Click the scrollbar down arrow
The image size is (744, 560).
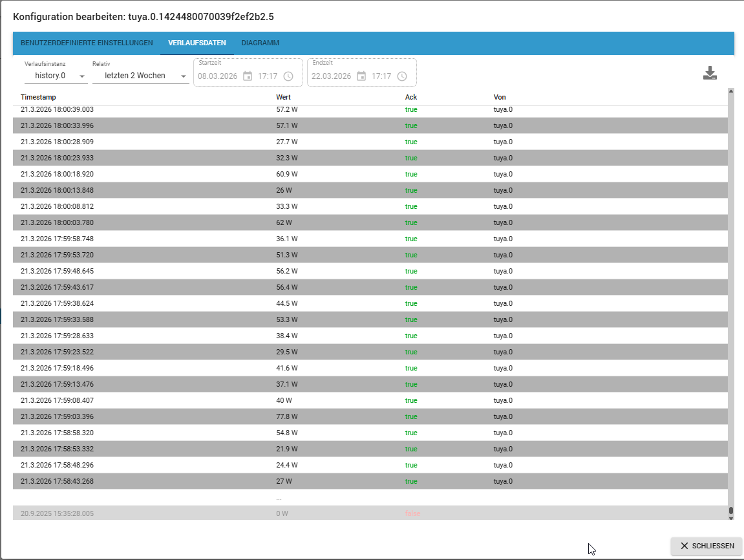(x=730, y=518)
